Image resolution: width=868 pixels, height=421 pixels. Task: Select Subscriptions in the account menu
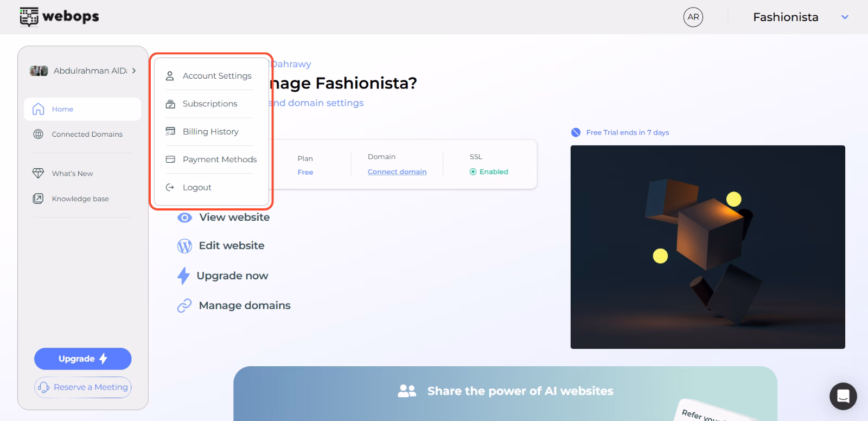[x=209, y=104]
